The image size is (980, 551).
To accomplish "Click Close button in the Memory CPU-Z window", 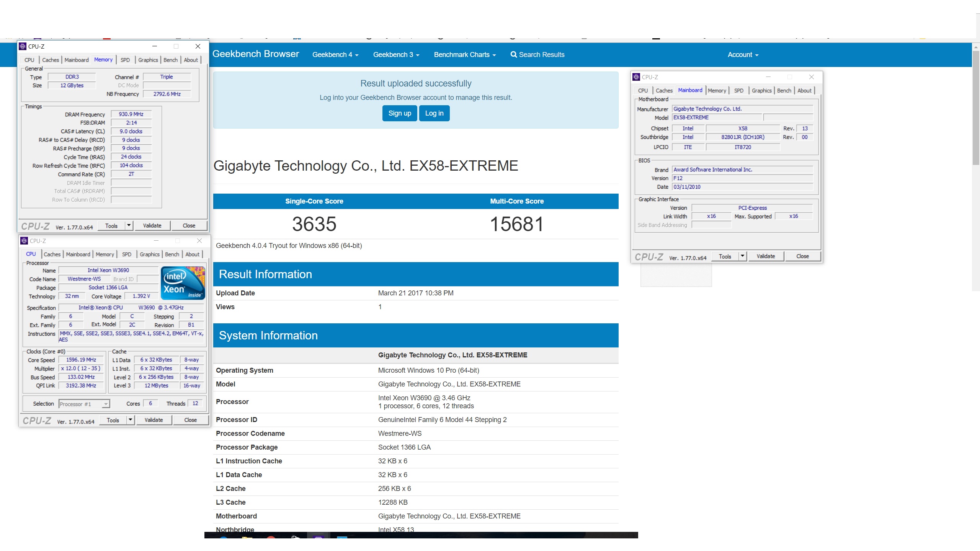I will point(189,225).
